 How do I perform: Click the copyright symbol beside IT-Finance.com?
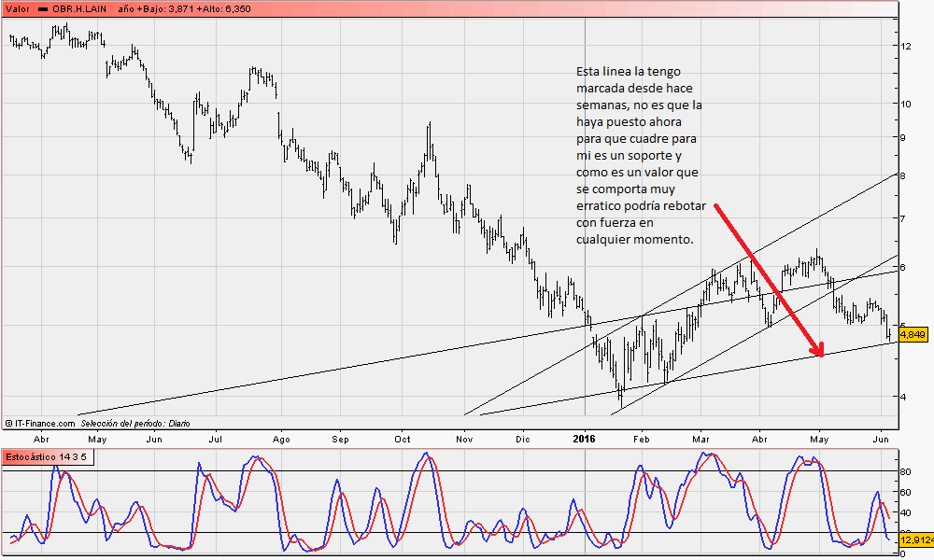click(8, 423)
